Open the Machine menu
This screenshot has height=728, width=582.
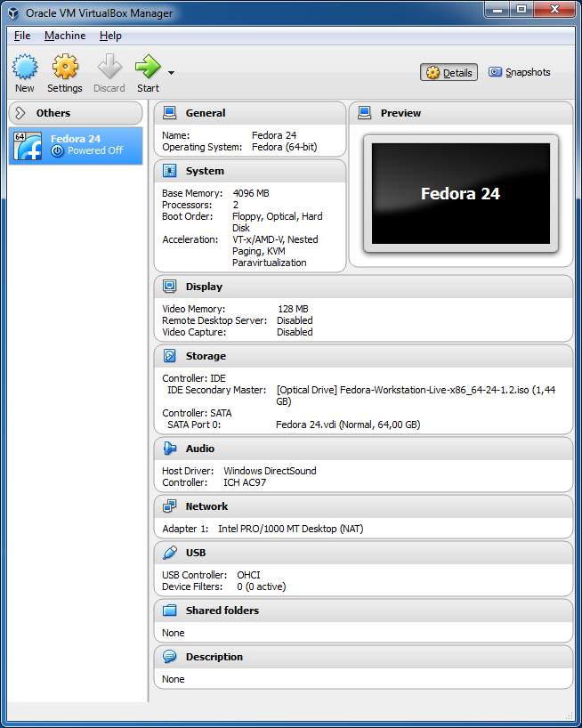65,36
